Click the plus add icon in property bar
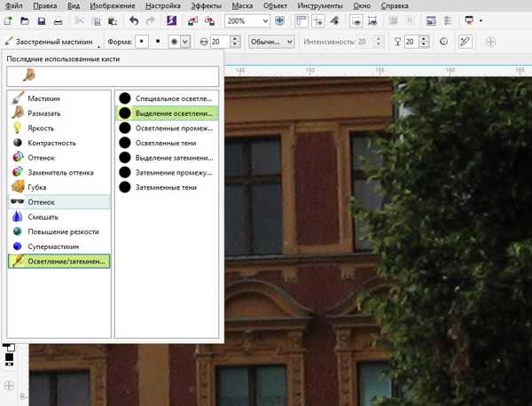 490,42
